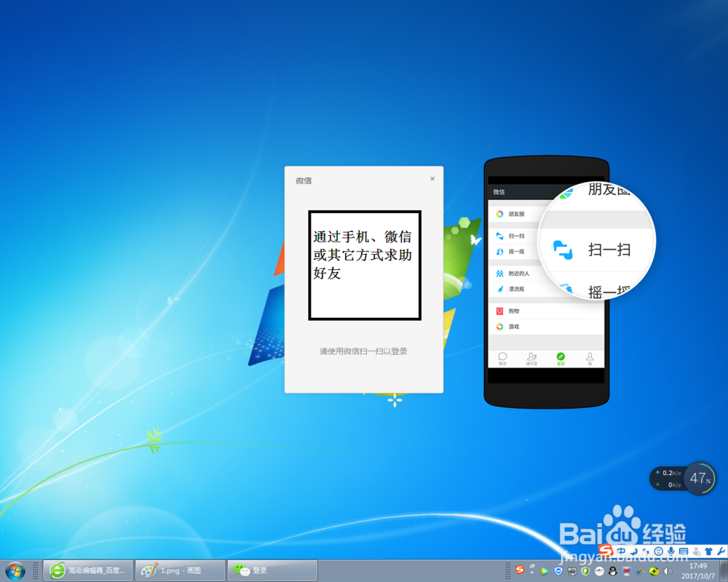Click the Sogou tray icon in the taskbar
The height and width of the screenshot is (582, 728).
[520, 570]
